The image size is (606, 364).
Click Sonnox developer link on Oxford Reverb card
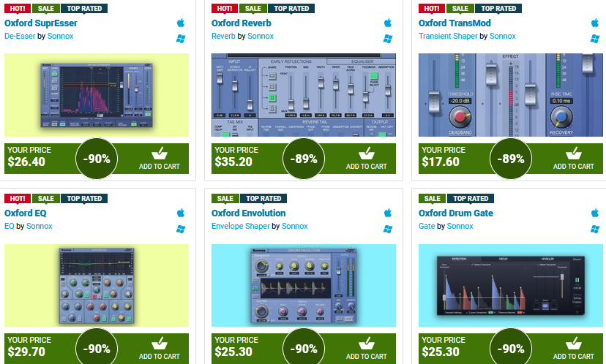click(261, 36)
